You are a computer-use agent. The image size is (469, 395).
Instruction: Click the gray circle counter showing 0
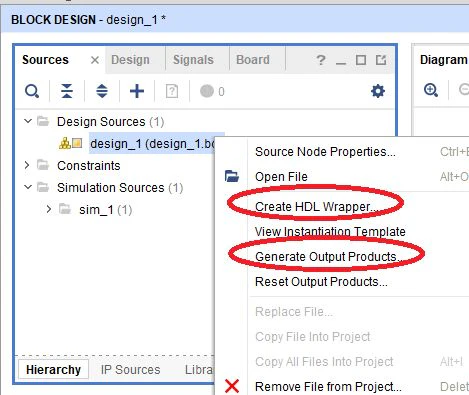[212, 91]
